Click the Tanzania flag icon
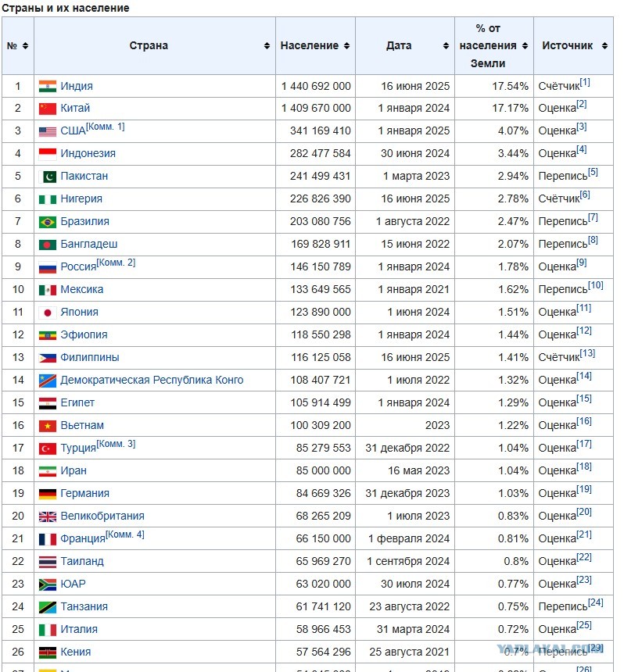624x672 pixels. (47, 607)
